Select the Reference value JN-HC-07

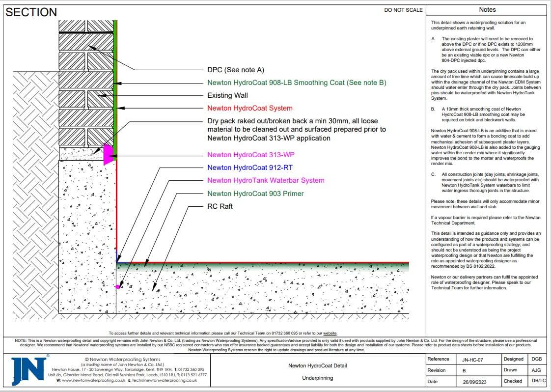click(472, 360)
